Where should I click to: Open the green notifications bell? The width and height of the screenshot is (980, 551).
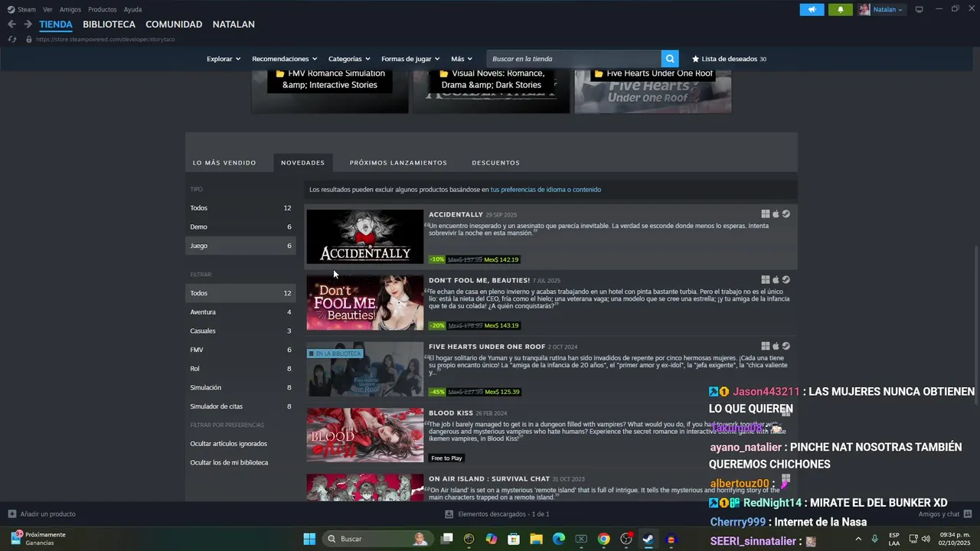pyautogui.click(x=840, y=9)
